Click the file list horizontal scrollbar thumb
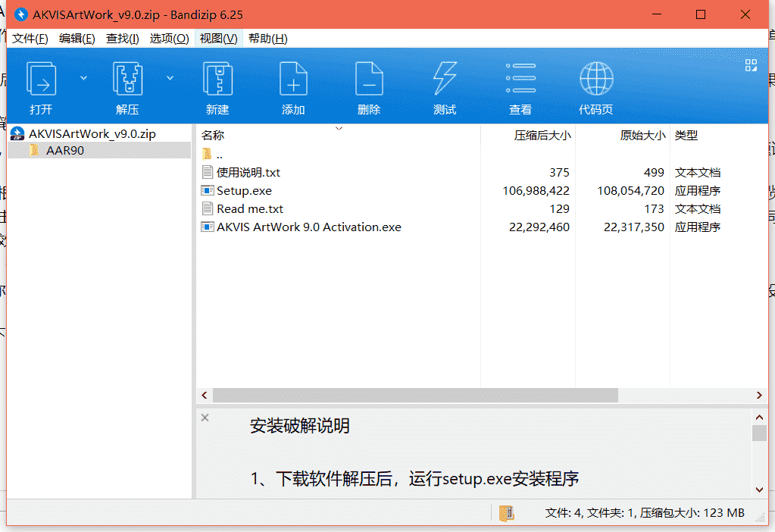 [x=415, y=395]
